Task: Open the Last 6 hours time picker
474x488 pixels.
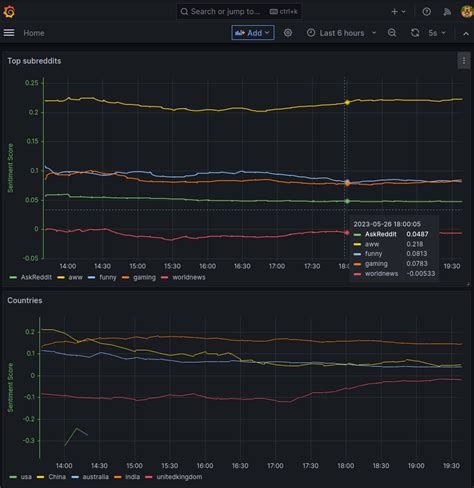Action: tap(341, 33)
